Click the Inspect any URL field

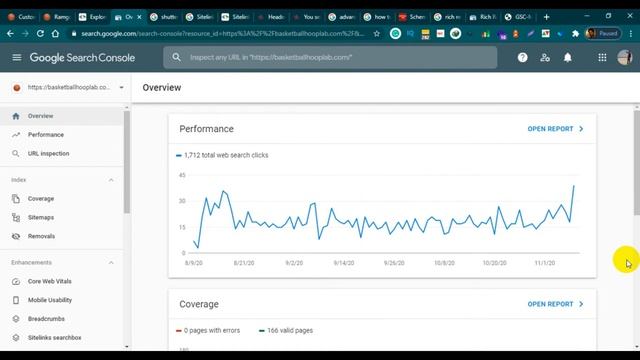coord(330,58)
